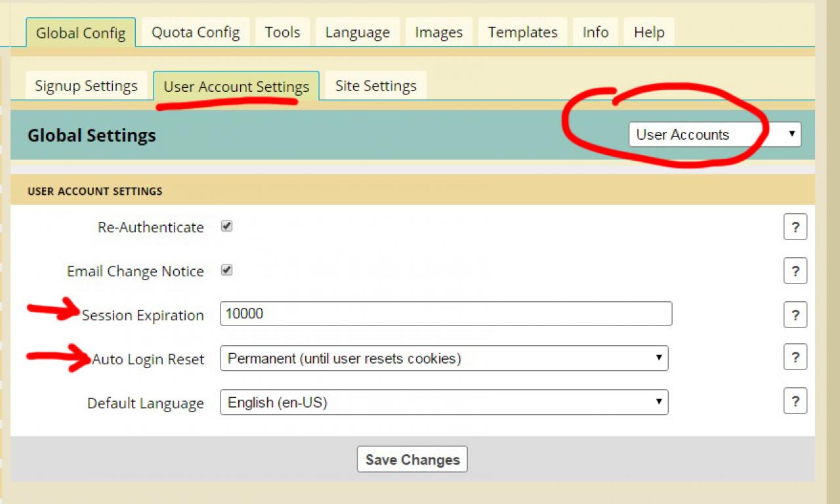Screen dimensions: 840x504
Task: Click help icon beside Session Expiration
Action: tap(795, 315)
